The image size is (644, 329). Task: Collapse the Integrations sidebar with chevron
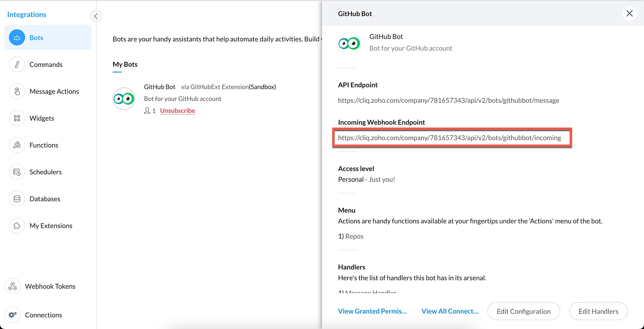tap(96, 16)
